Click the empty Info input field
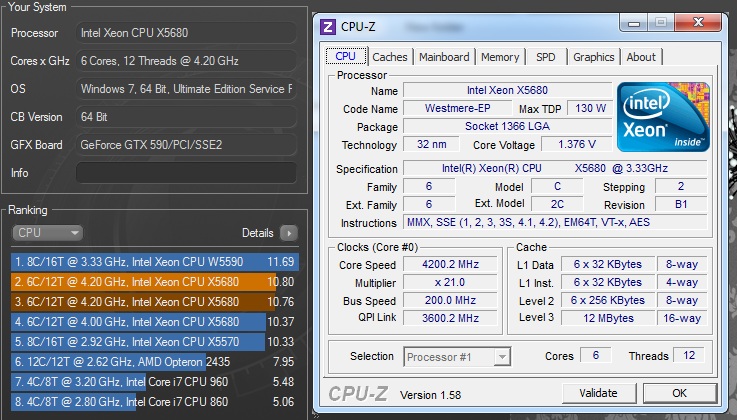 [x=186, y=173]
